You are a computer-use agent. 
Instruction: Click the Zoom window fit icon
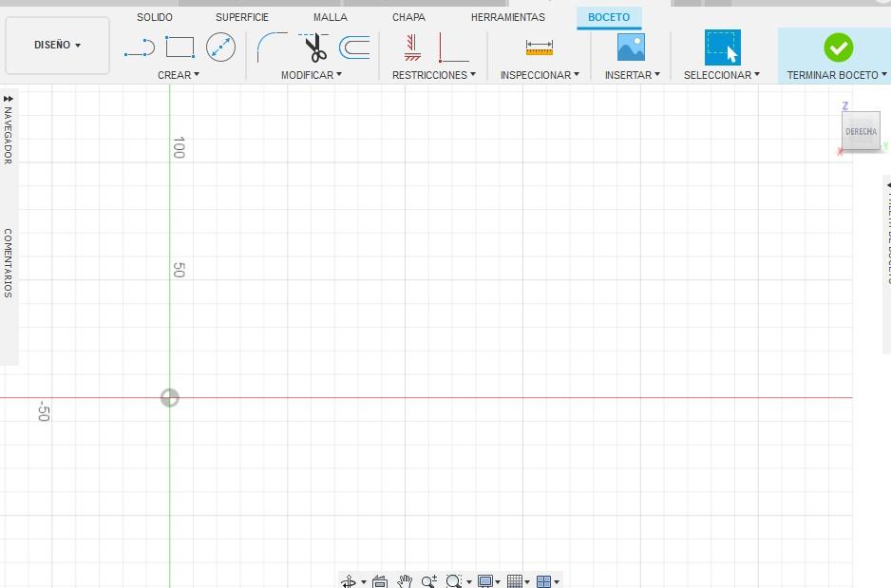pos(453,581)
